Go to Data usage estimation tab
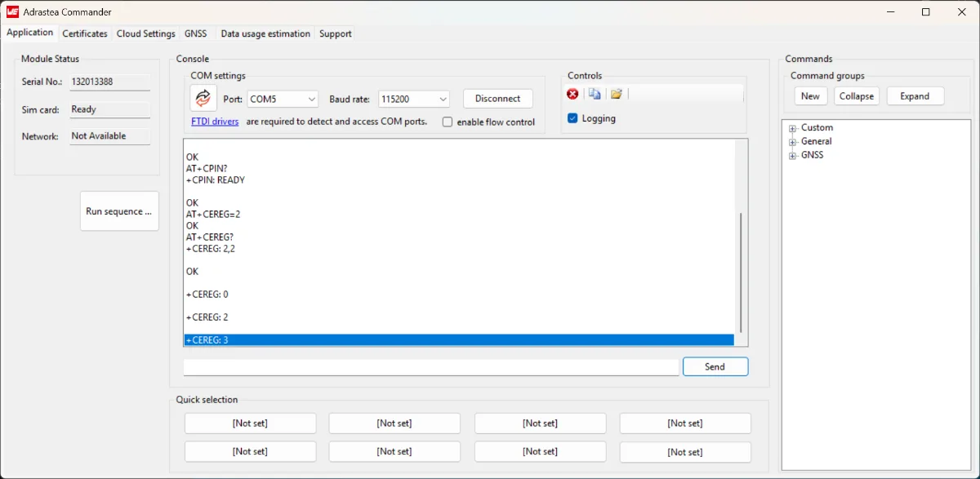 pyautogui.click(x=265, y=33)
